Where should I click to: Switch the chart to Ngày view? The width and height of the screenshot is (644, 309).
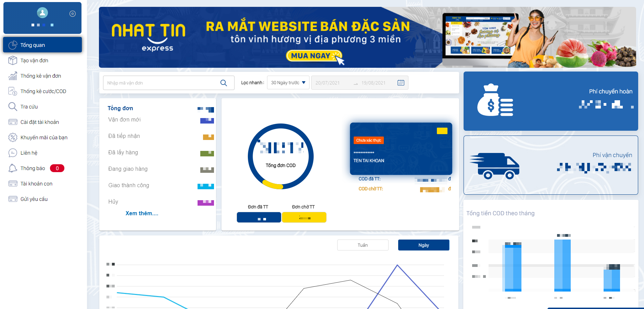coord(424,245)
